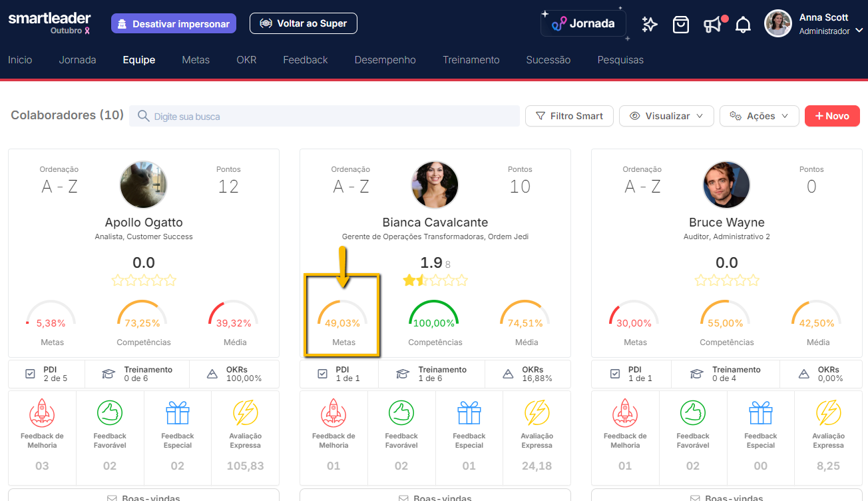Expand the Anna Scott user menu chevron
This screenshot has width=868, height=501.
(x=859, y=31)
